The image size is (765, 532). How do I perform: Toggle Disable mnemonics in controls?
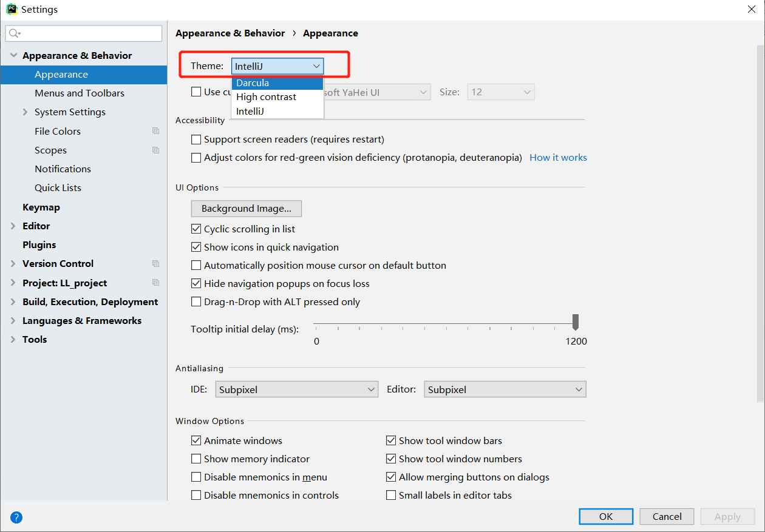coord(196,496)
